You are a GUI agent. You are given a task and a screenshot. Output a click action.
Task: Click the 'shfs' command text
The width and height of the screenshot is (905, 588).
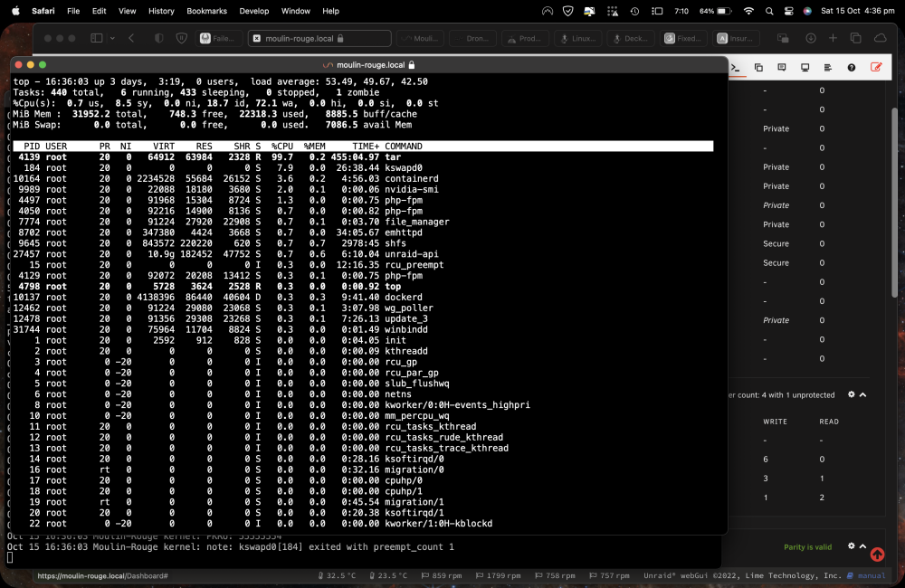click(x=395, y=243)
